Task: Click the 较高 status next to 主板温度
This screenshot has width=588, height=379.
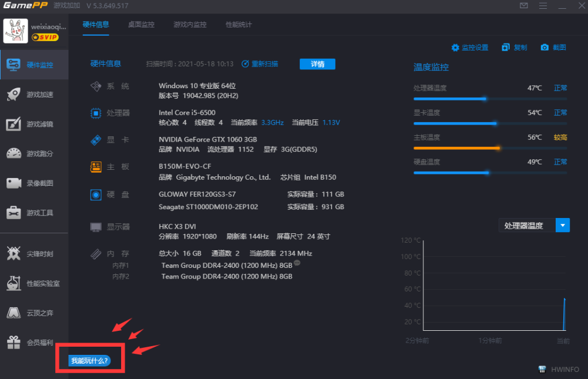Action: [x=560, y=137]
